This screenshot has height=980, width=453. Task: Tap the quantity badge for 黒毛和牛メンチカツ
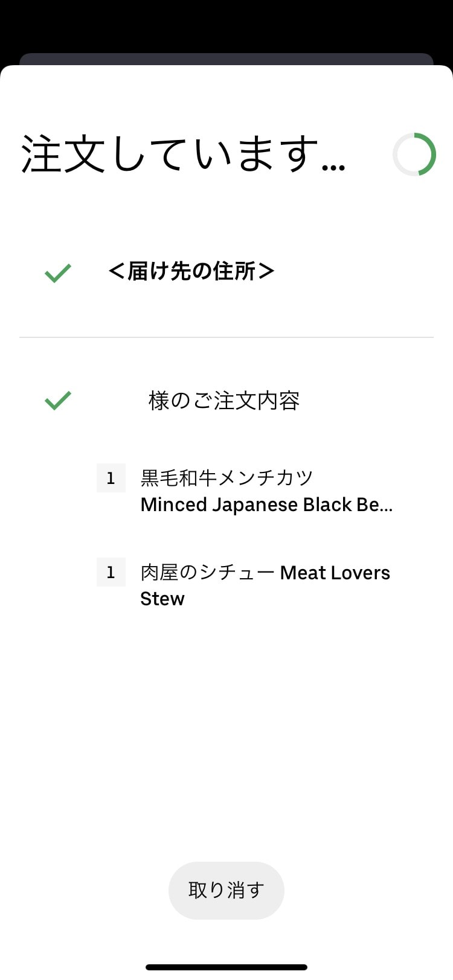pos(111,478)
